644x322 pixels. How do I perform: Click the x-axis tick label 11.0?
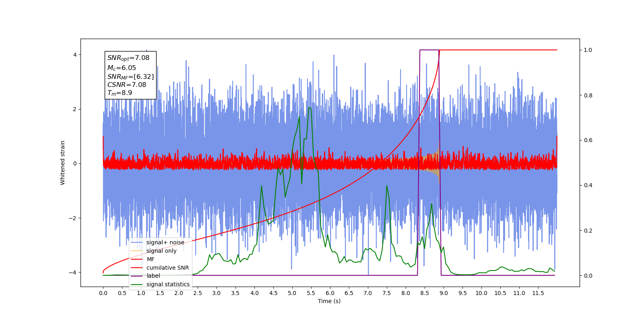point(519,293)
